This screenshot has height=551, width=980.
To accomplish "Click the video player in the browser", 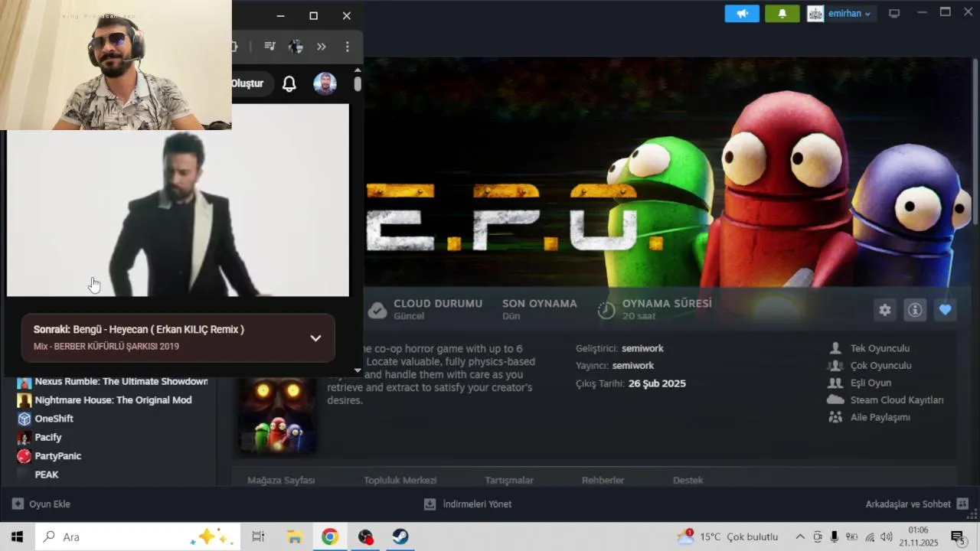I will 178,201.
